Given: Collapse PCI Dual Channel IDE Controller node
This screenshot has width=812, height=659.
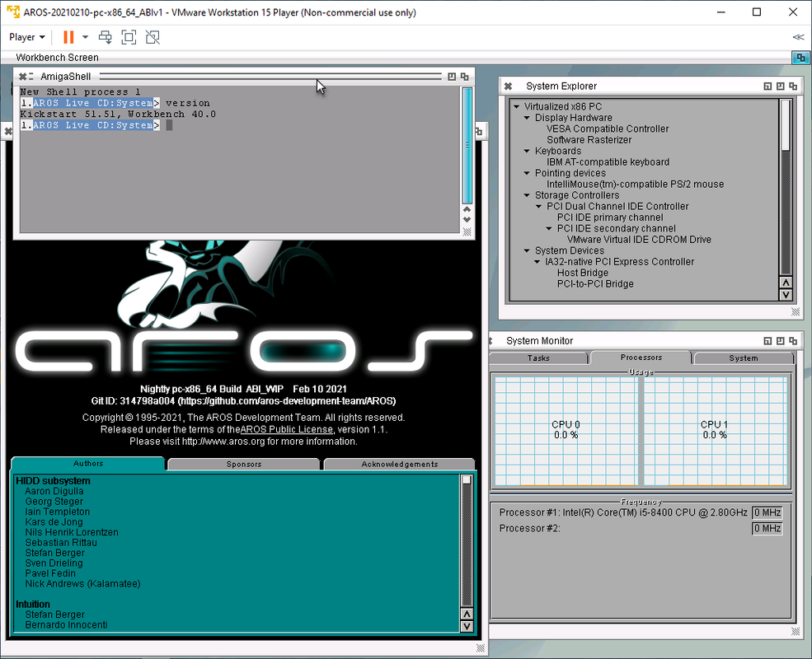Looking at the screenshot, I should point(538,207).
